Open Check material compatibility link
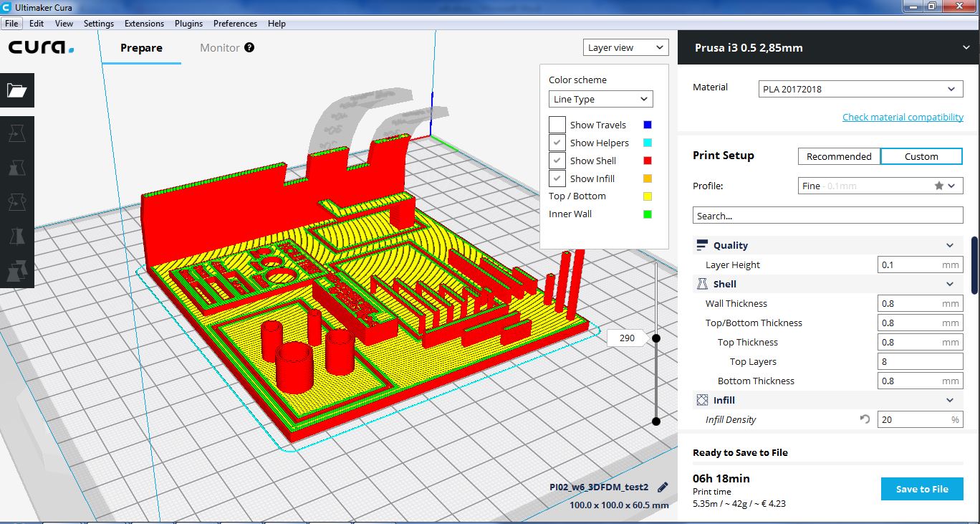This screenshot has height=524, width=980. 903,117
